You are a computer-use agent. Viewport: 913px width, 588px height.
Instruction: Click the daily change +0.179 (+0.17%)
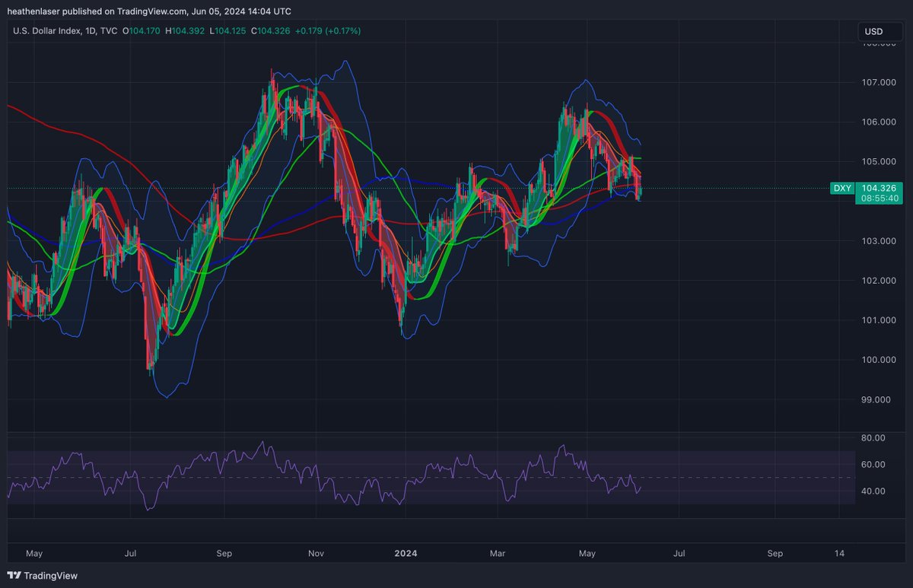(x=326, y=31)
